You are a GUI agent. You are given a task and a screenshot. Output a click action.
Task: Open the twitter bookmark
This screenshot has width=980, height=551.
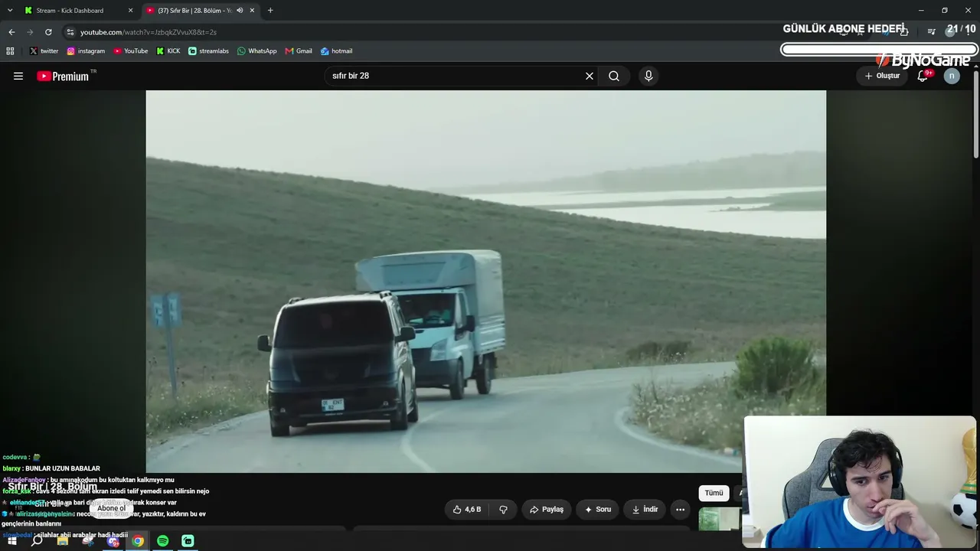(x=44, y=51)
